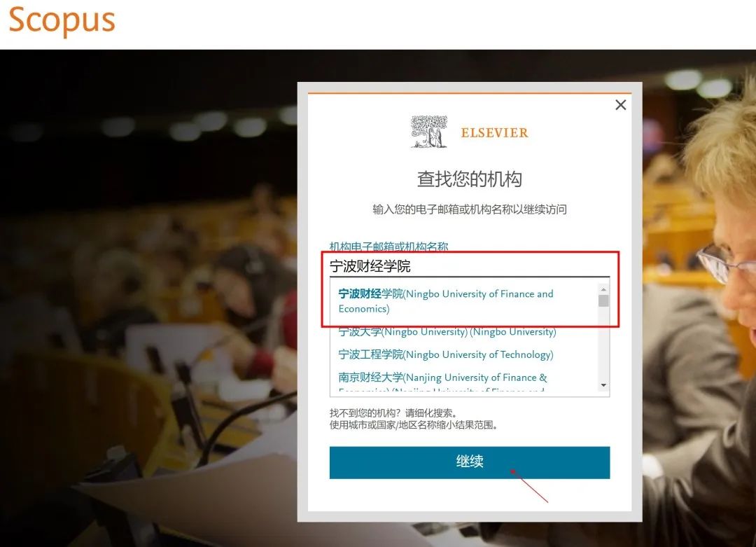Click scroll up arrow in suggestion list
This screenshot has height=547, width=756.
tap(603, 289)
